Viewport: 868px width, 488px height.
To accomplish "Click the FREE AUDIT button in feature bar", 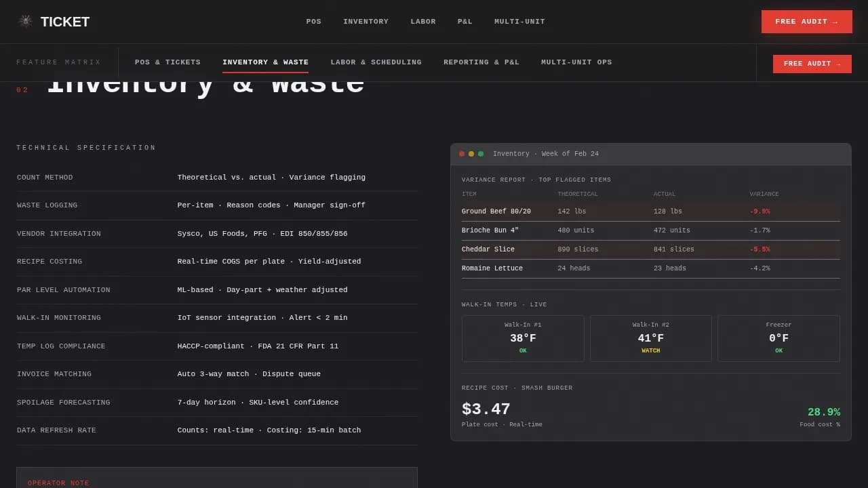I will (x=812, y=64).
